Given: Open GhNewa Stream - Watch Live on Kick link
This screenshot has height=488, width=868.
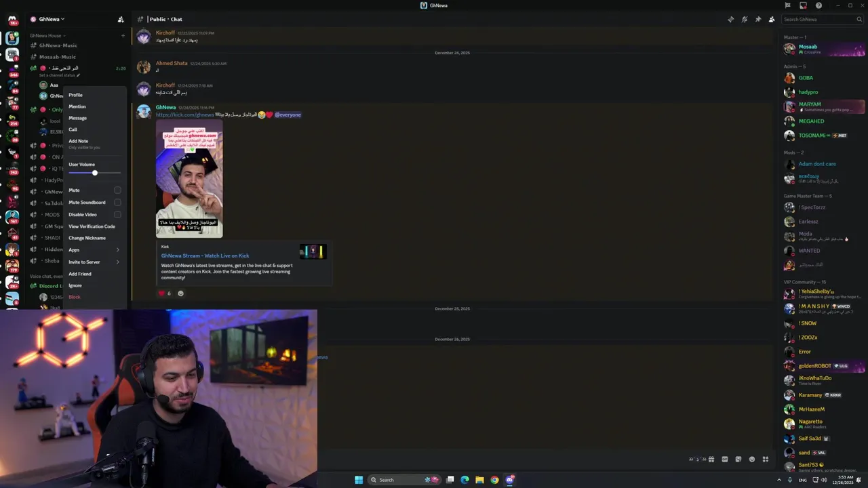Looking at the screenshot, I should click(x=205, y=256).
